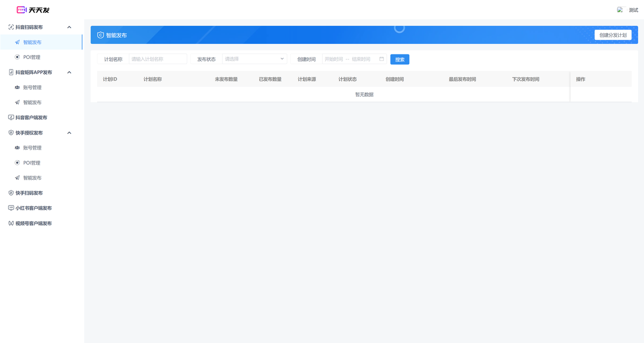Collapse the 抖音矩阵APP发布 section chevron
Viewport: 644px width, 343px height.
(x=69, y=73)
